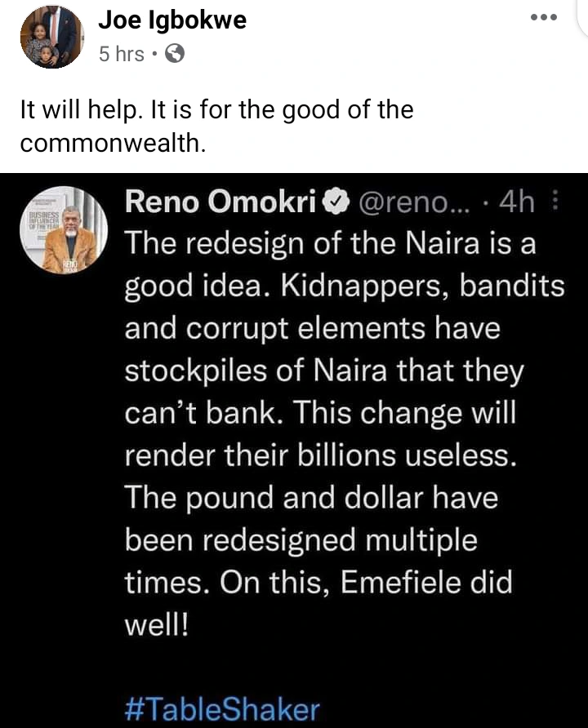This screenshot has width=588, height=728.
Task: Click "render their billions useless." line
Action: pos(321,455)
